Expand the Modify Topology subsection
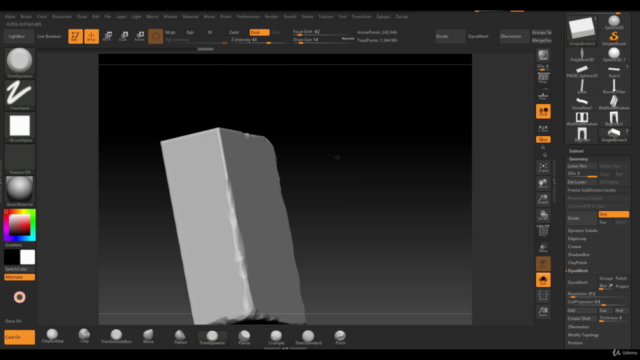Screen dimensions: 640x360 583,335
